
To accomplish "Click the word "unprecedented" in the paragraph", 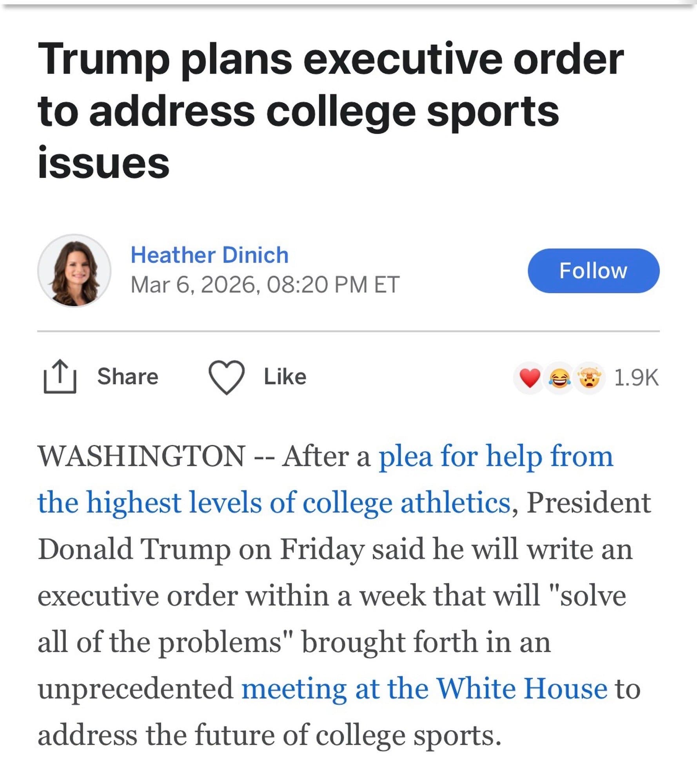I will pos(136,688).
